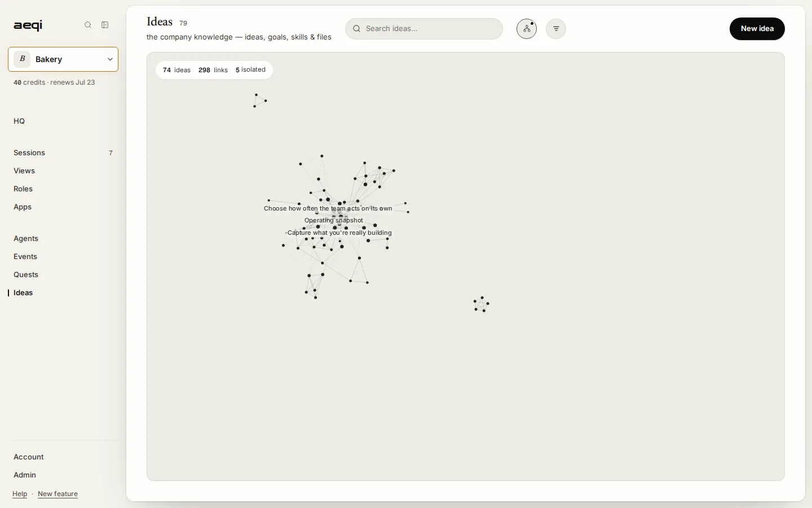Click the New feature link
Screen dimensions: 812x508
(58, 494)
